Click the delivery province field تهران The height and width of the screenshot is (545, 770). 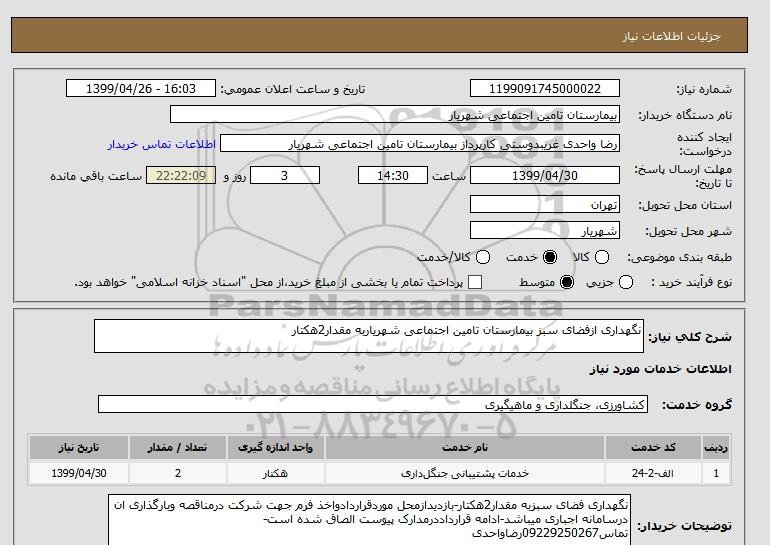tap(545, 204)
